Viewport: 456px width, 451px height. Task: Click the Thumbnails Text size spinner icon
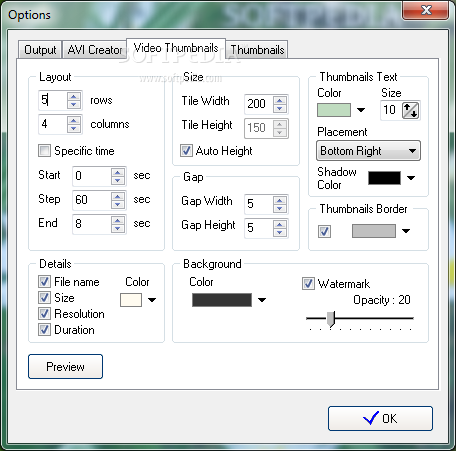pyautogui.click(x=410, y=110)
